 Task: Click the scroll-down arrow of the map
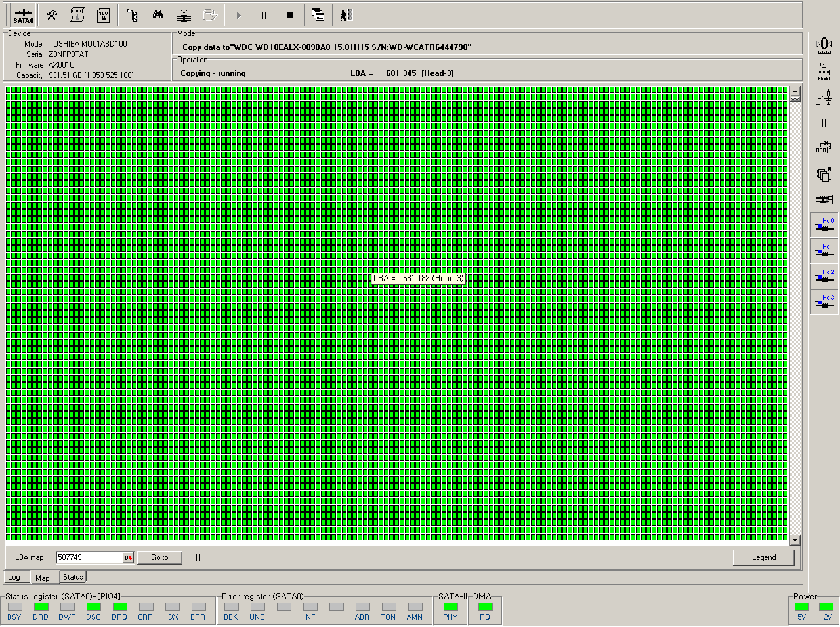pos(795,540)
